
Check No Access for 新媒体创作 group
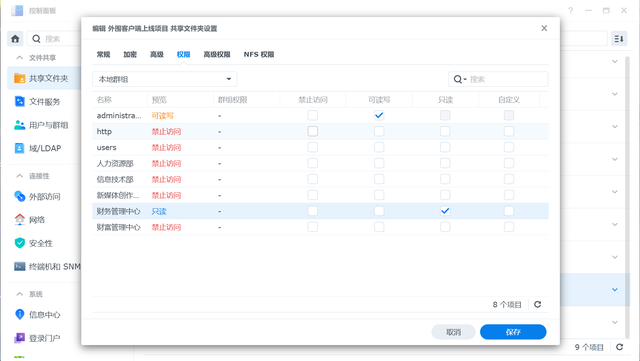pos(313,195)
